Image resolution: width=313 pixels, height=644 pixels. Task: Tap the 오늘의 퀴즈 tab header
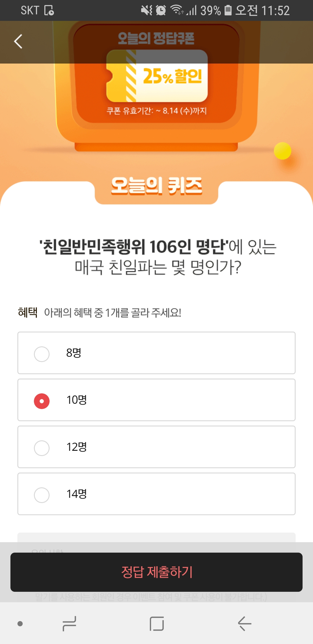coord(156,186)
